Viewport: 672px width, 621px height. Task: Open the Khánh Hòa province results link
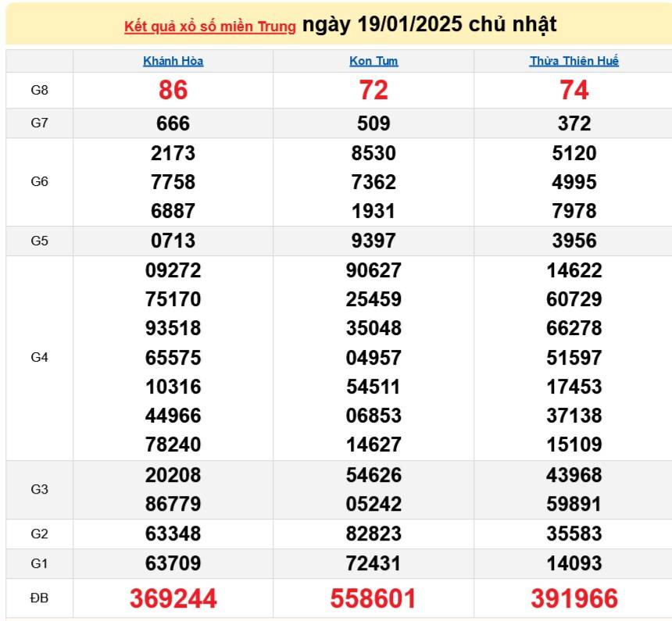[x=173, y=61]
